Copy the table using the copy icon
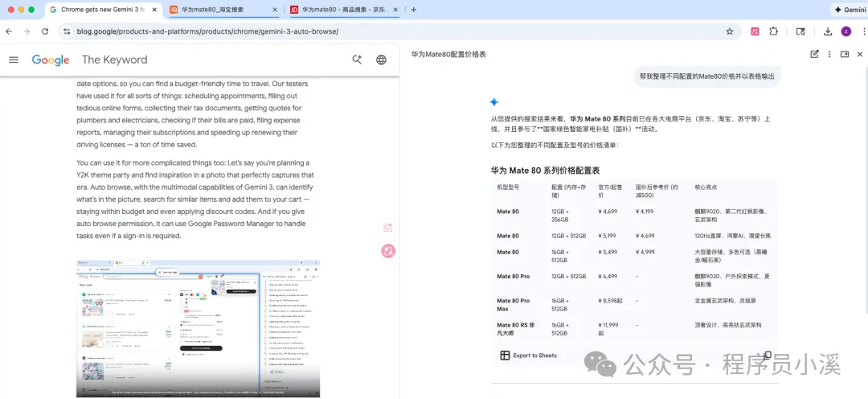 pyautogui.click(x=768, y=356)
